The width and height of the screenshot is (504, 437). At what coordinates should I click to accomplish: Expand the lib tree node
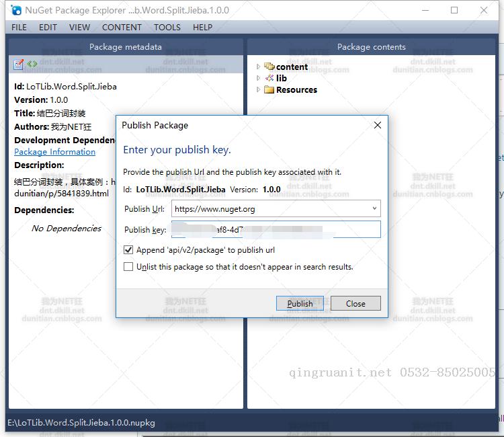259,78
